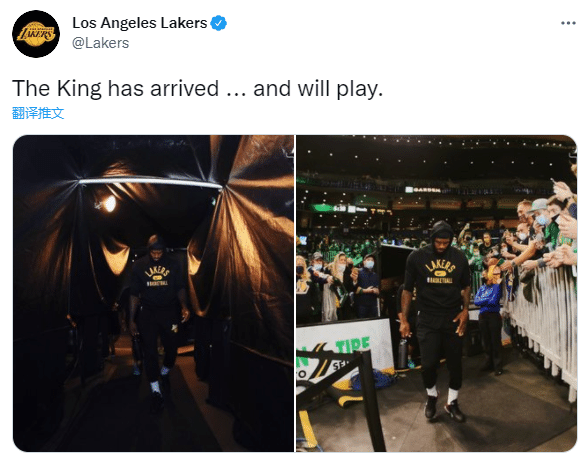This screenshot has height=456, width=584.
Task: Click the tunnel spotlight in left photo
Action: click(x=108, y=204)
